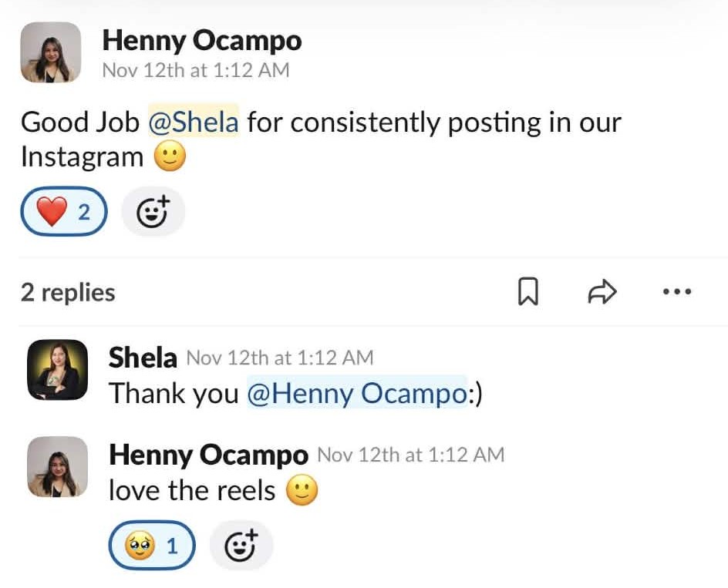Add a reaction to the Good Job message
Screen dimensions: 728x588
[x=153, y=211]
